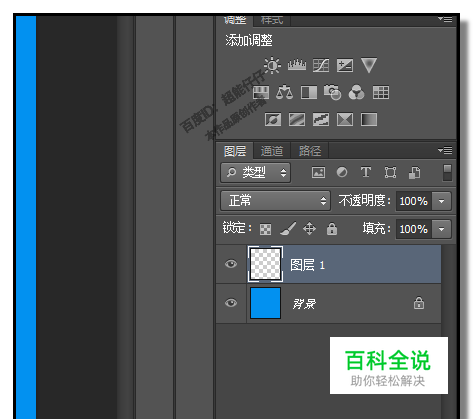The image size is (473, 419).
Task: Add a Brightness/Contrast adjustment
Action: pos(272,65)
